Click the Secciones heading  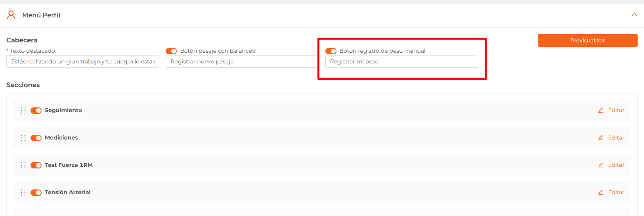click(x=23, y=85)
